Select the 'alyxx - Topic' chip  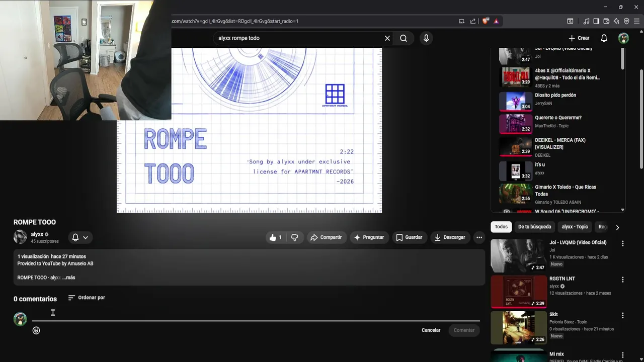[x=575, y=227]
